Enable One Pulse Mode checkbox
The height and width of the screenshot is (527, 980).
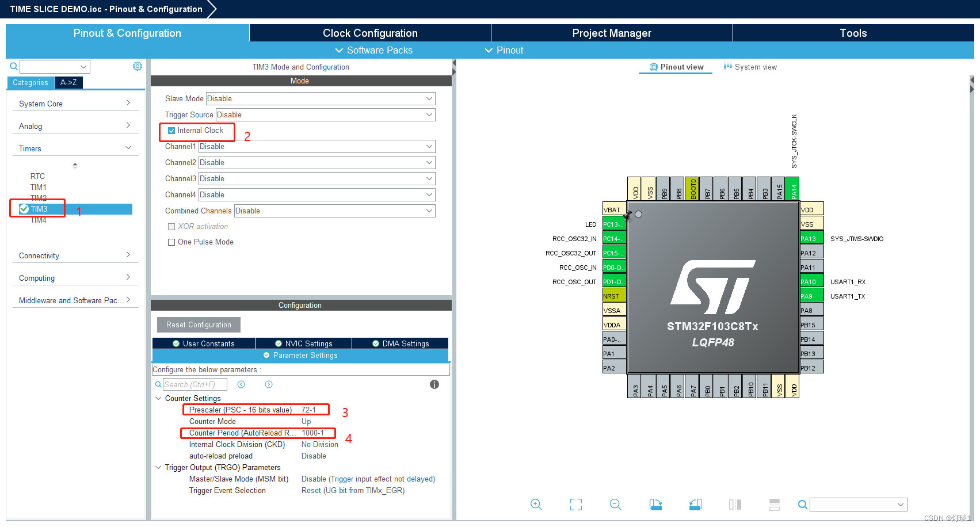click(x=171, y=242)
